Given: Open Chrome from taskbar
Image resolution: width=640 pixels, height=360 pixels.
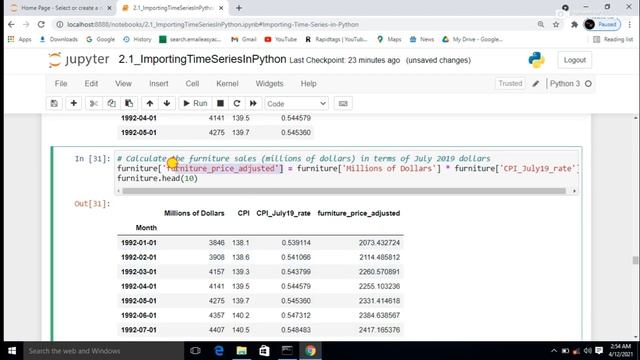Looking at the screenshot, I should pos(310,351).
